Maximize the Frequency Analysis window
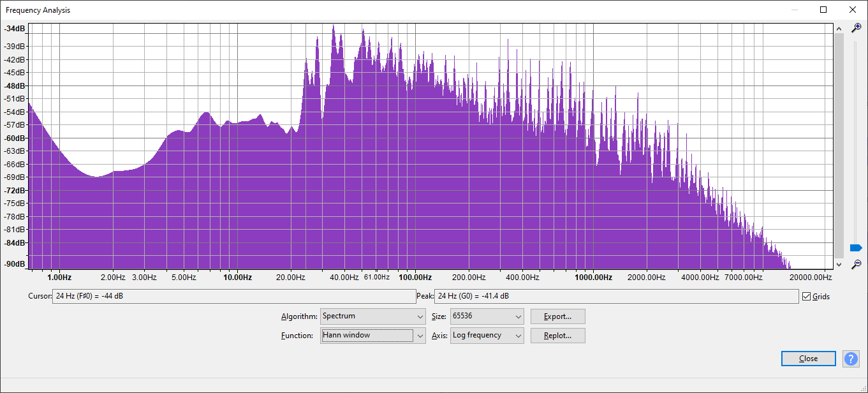Screen dimensions: 868x393 823,10
